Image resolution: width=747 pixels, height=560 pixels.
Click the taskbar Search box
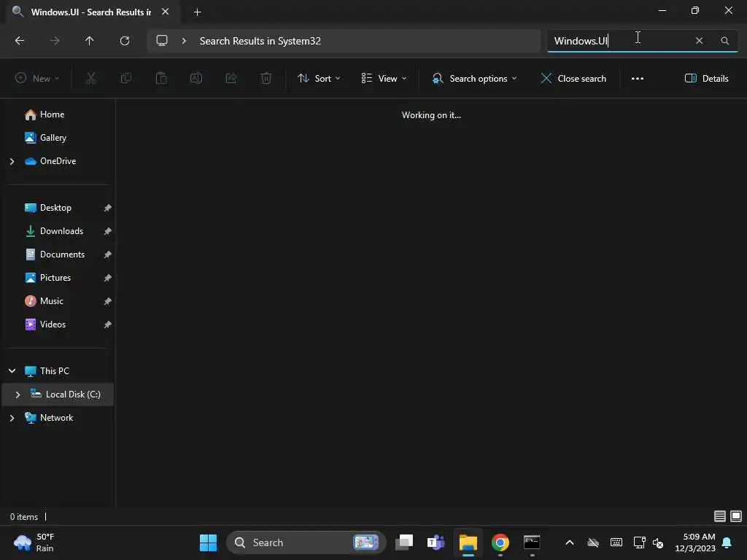(x=306, y=542)
